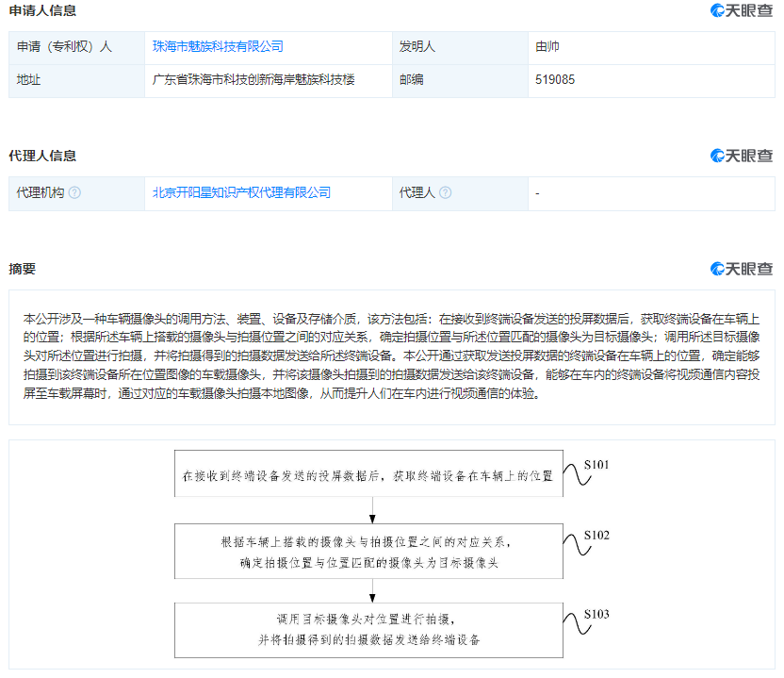Open the 北京开阳星知识产权代理有限公司 agency link
This screenshot has width=784, height=678.
point(241,192)
